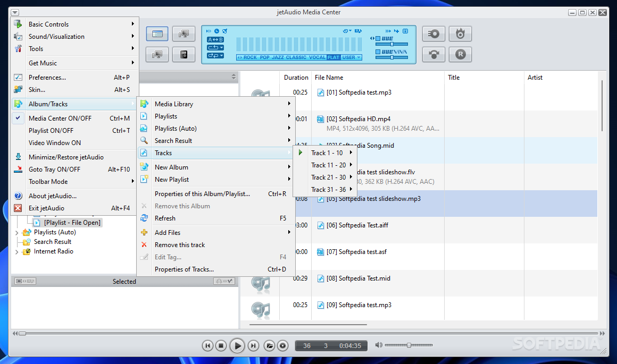Screen dimensions: 617x364
Task: Skip to the next track
Action: (x=253, y=346)
